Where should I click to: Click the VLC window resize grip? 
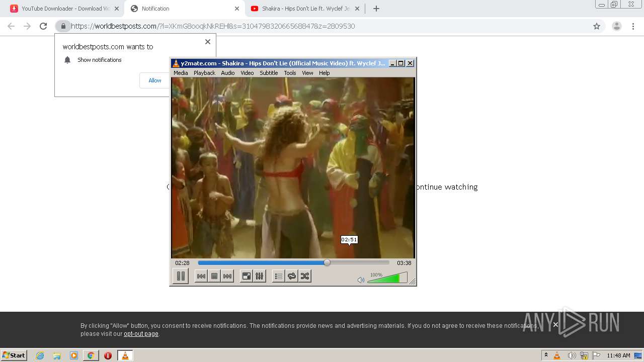click(x=413, y=282)
